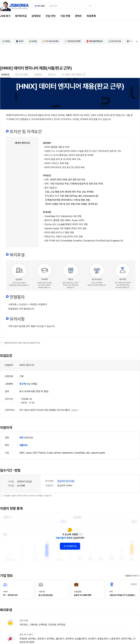The height and width of the screenshot is (644, 140).
Task: Click the info icon beside 마감일 notice
Action: pos(2,496)
